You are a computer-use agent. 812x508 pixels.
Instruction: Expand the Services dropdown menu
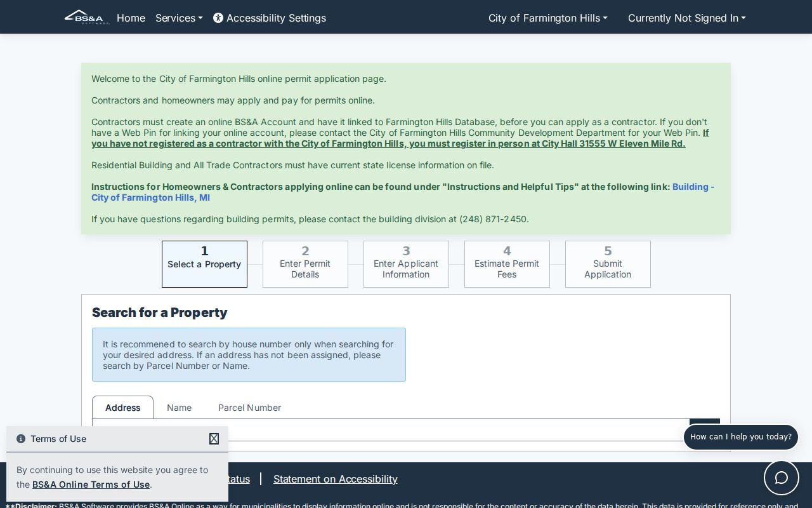(179, 18)
